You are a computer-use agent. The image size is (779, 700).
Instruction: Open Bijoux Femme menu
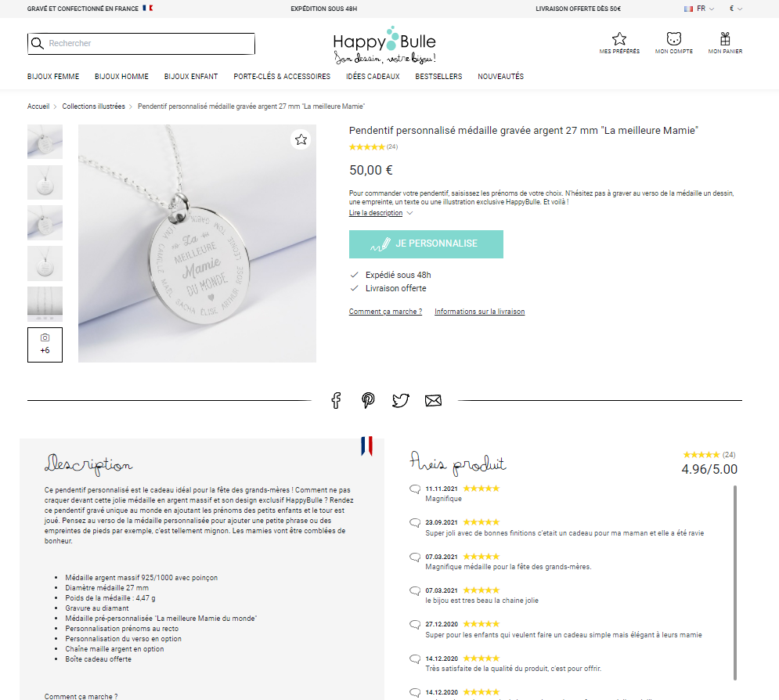53,77
